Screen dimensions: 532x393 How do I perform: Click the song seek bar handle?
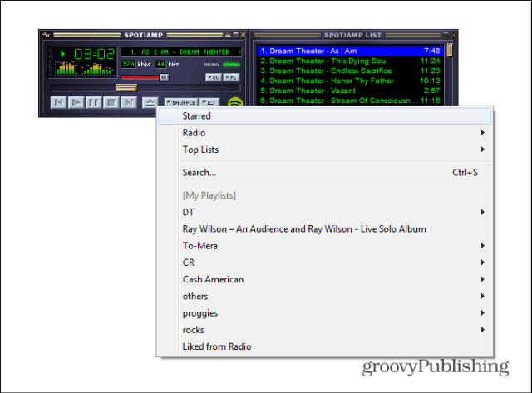126,88
